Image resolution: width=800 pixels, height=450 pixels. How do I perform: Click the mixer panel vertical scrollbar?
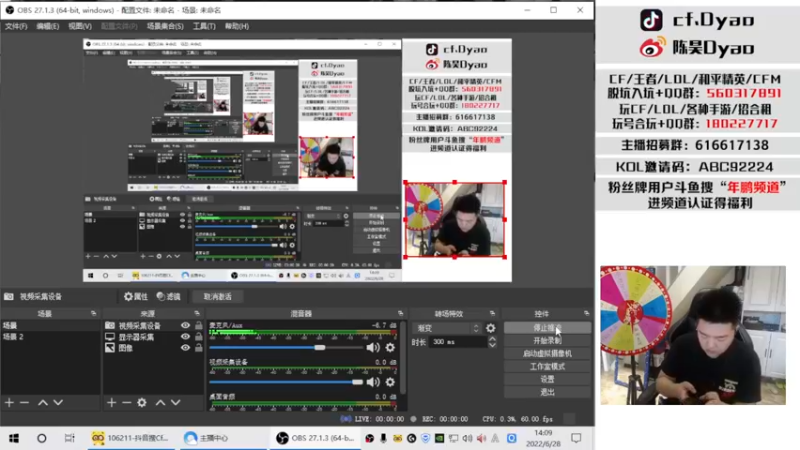click(x=403, y=357)
